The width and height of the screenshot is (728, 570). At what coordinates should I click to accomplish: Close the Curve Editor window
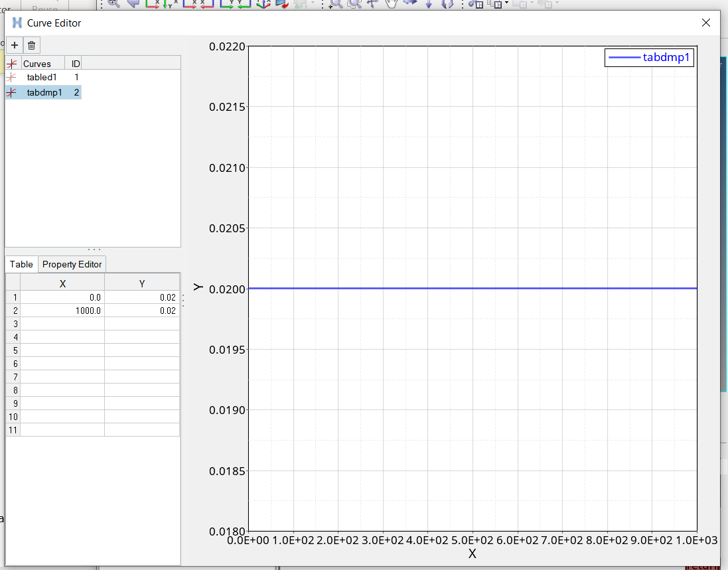[x=706, y=23]
